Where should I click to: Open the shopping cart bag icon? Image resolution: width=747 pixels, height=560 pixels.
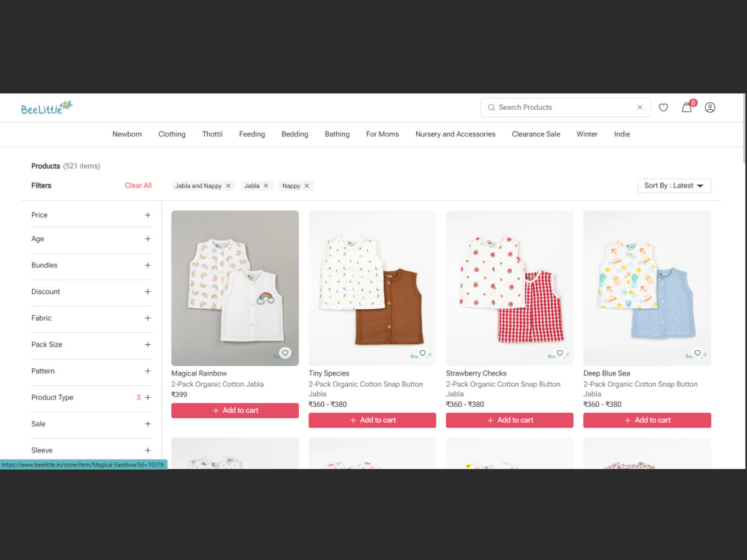coord(686,108)
